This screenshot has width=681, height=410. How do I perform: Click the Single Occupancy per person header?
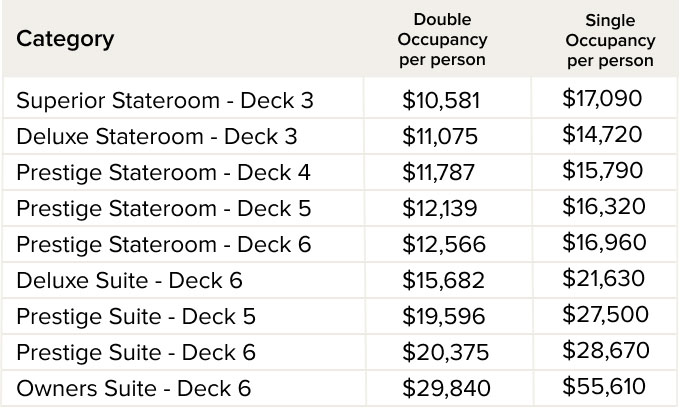pyautogui.click(x=610, y=41)
